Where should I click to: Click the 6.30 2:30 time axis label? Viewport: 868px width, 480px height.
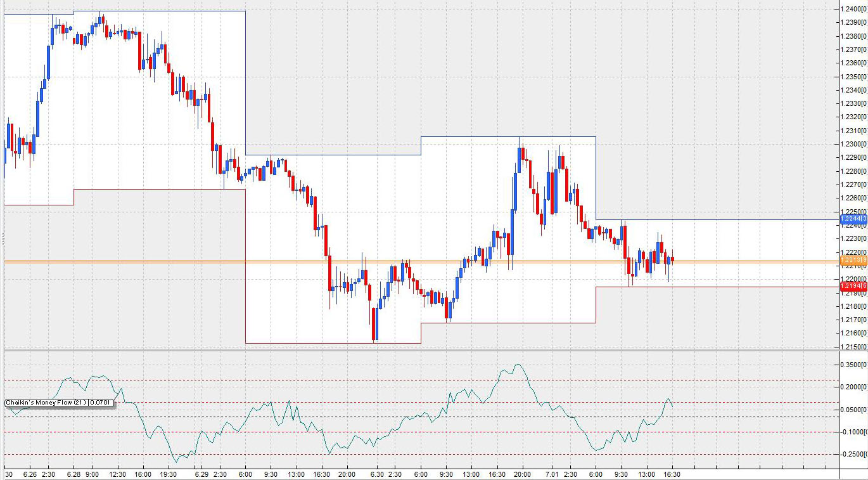386,474
